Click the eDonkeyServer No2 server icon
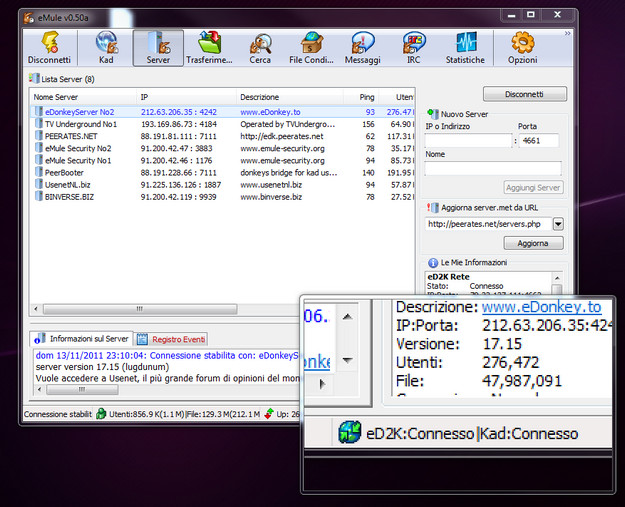 coord(39,112)
